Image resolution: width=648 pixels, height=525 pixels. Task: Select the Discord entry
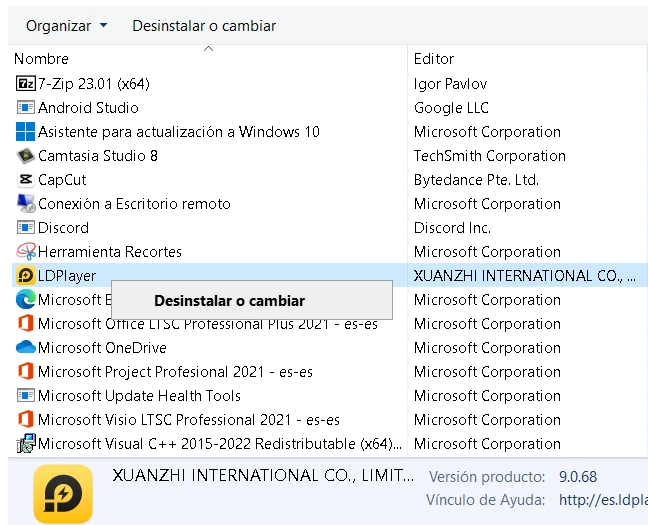[x=63, y=228]
